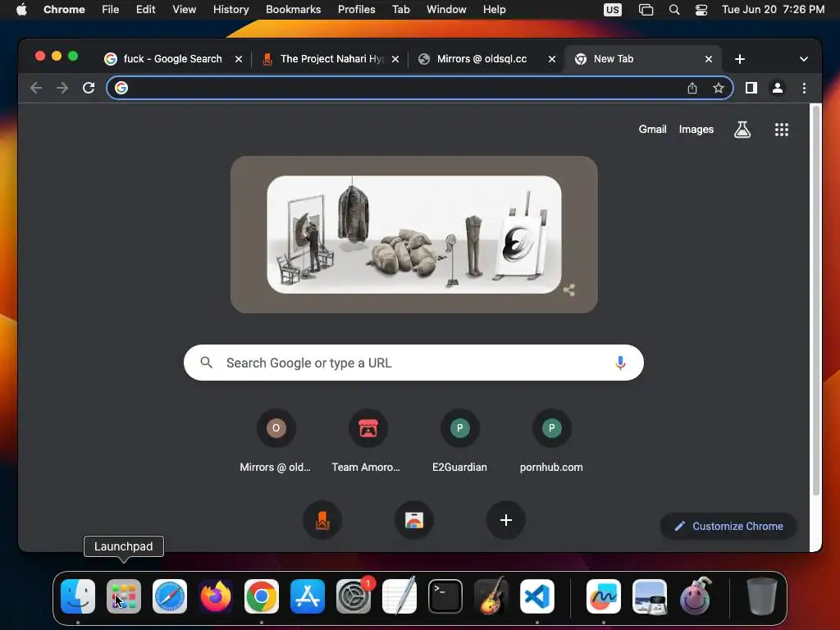The height and width of the screenshot is (630, 840).
Task: Switch to the Mirrors @ oldsql.cc tab
Action: point(487,59)
